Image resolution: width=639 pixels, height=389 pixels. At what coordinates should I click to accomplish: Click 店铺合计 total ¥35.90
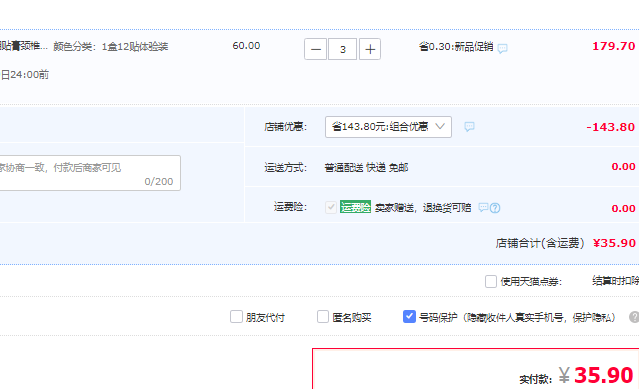pos(614,243)
